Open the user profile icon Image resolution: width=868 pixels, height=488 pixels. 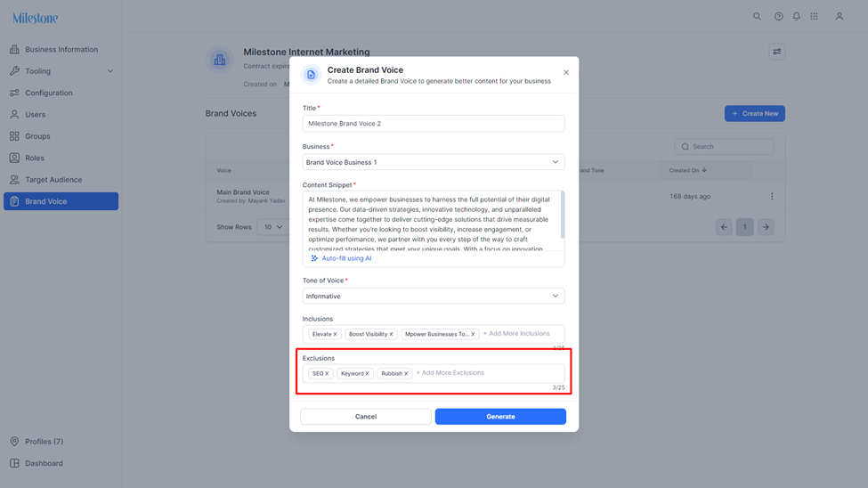pyautogui.click(x=840, y=17)
